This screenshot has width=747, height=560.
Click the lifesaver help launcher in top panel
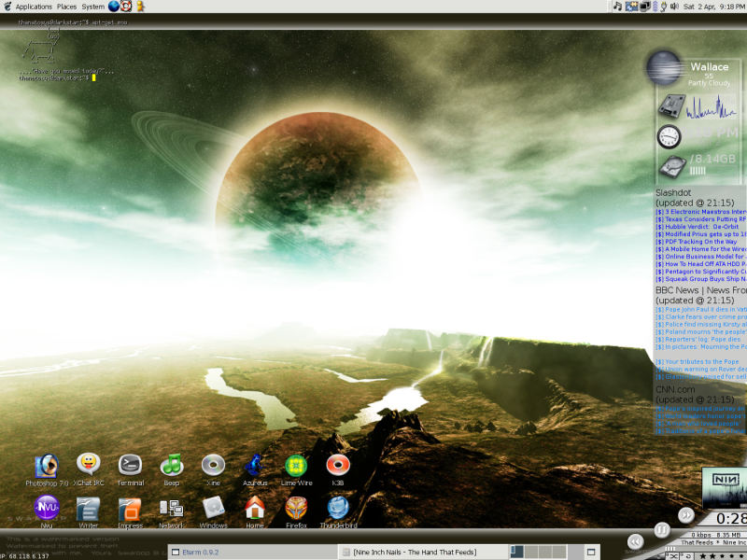(126, 7)
